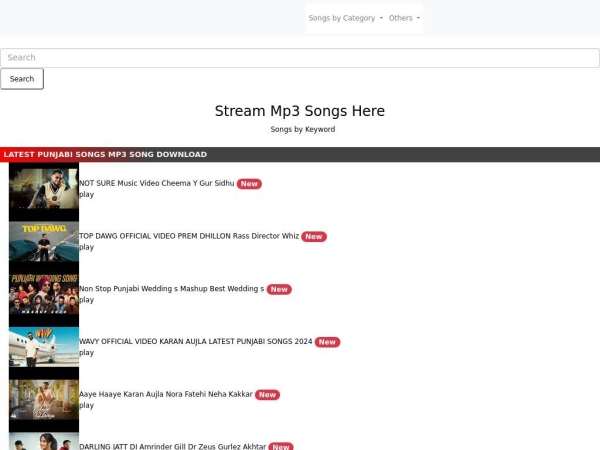Play the NOT SURE Music Video song
This screenshot has width=600, height=450.
click(86, 194)
